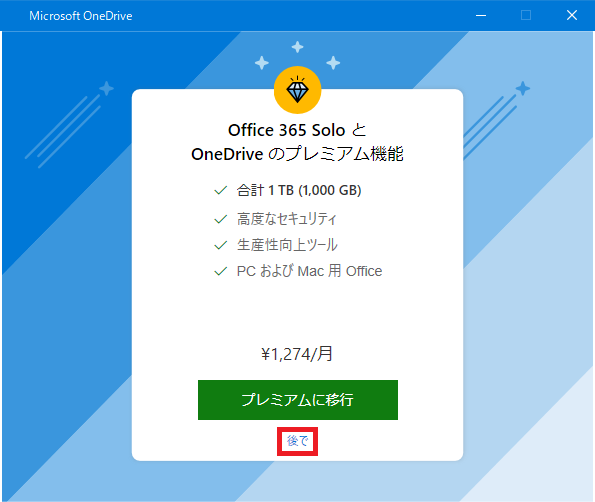The height and width of the screenshot is (502, 595).
Task: Click the 後で link
Action: (x=297, y=441)
